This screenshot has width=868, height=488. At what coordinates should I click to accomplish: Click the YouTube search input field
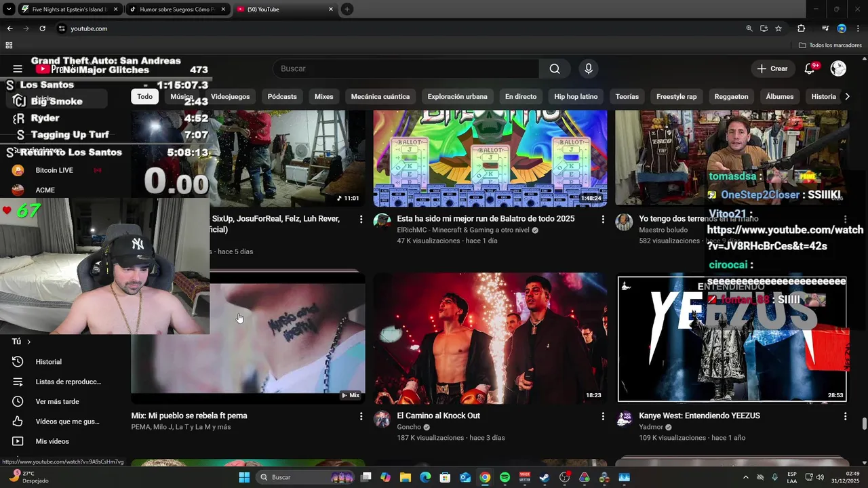point(406,68)
